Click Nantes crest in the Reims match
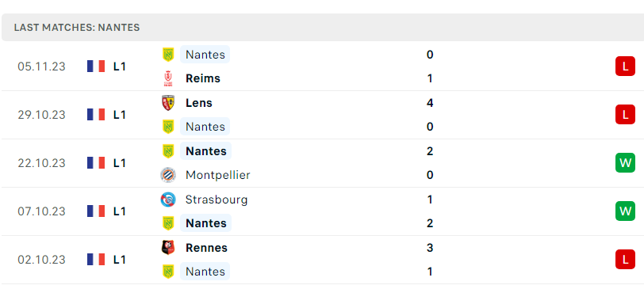This screenshot has height=289, width=644. (x=168, y=55)
